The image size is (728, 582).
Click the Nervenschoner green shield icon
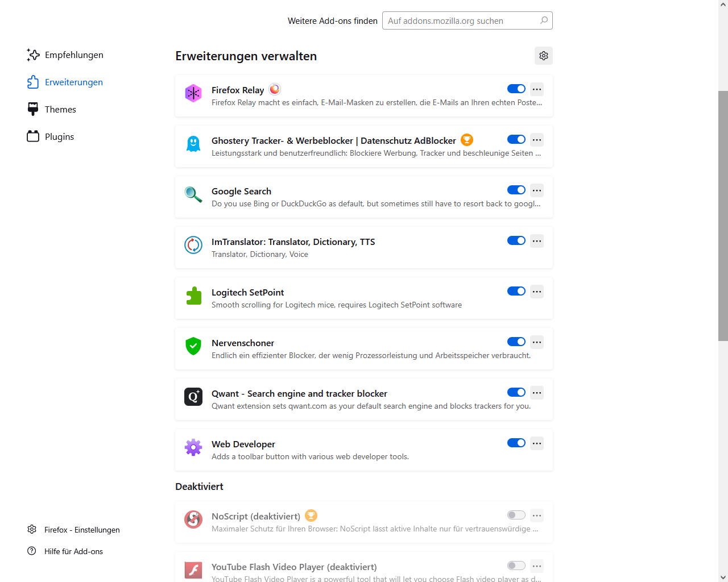tap(193, 346)
